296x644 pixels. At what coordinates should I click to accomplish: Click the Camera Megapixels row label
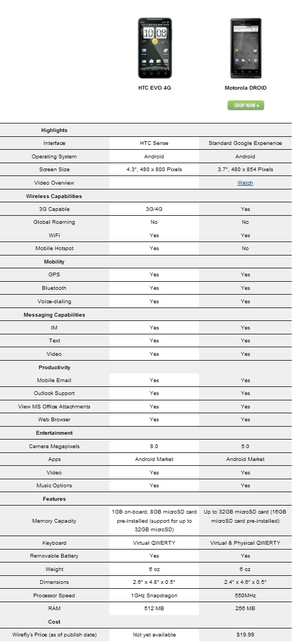point(54,447)
